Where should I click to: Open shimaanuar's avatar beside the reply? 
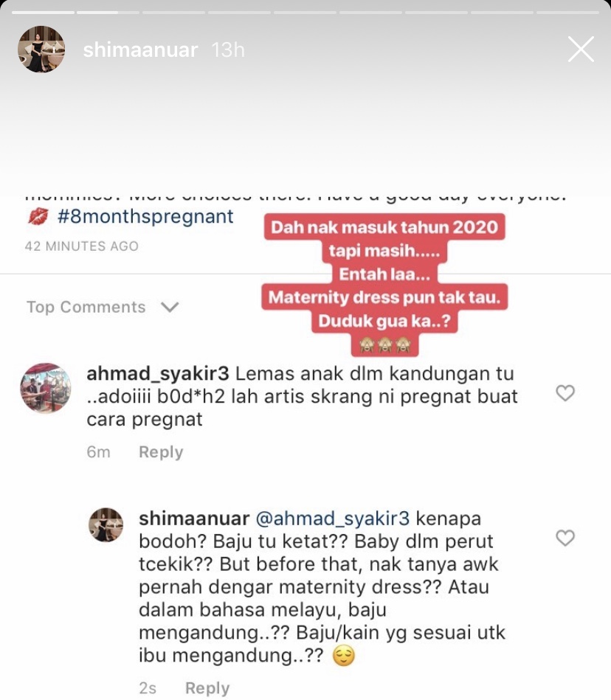coord(106,524)
